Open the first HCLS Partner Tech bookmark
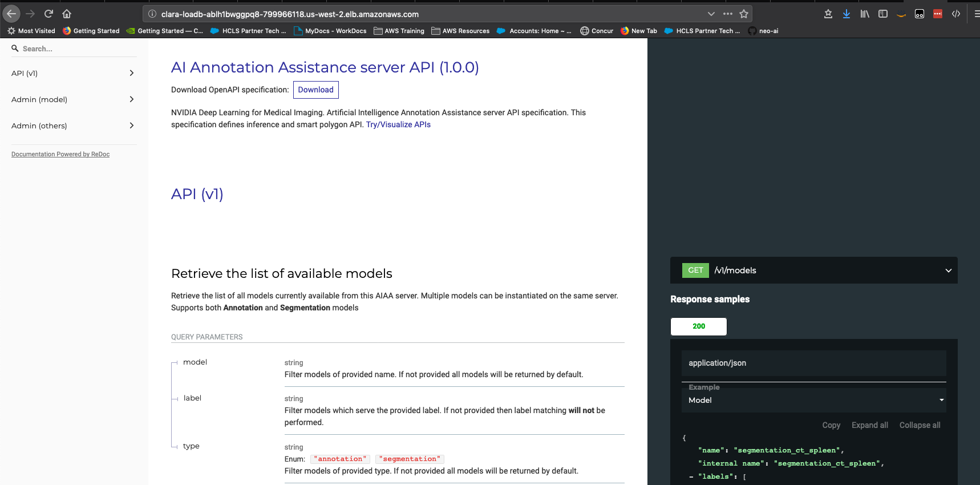 coord(249,31)
